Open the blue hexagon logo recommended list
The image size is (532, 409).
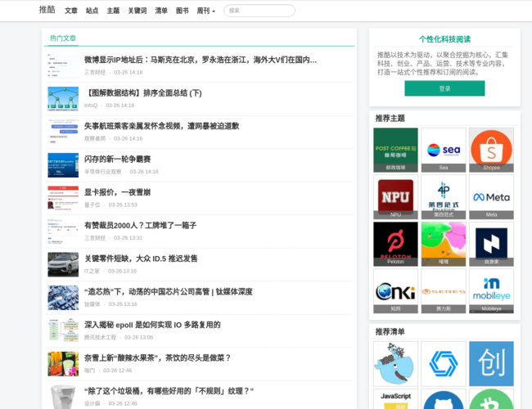click(x=444, y=363)
